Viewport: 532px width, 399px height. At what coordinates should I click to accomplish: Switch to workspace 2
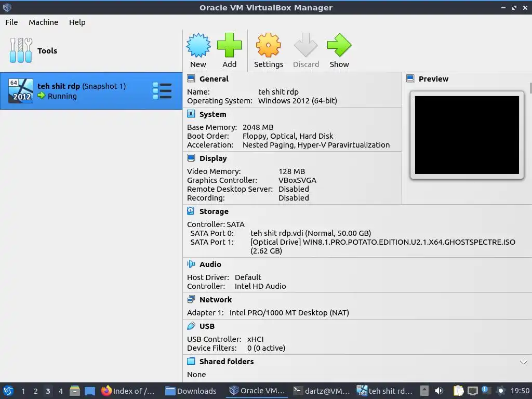point(36,391)
